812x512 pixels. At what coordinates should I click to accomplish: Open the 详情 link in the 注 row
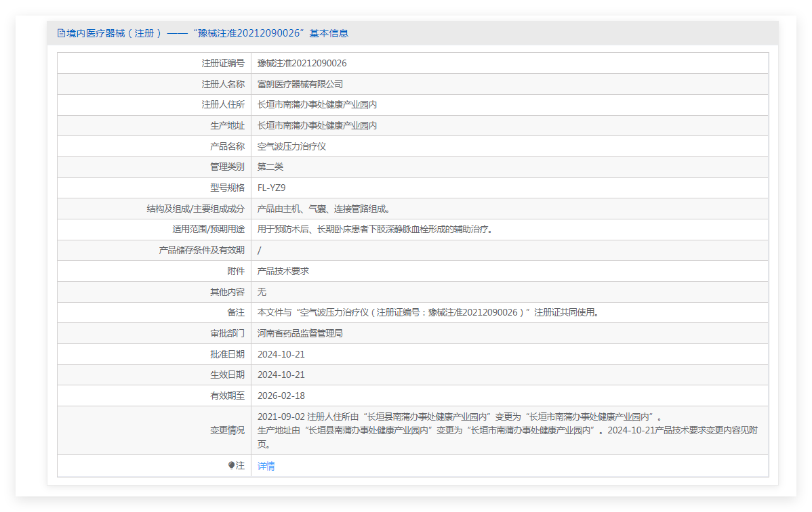pyautogui.click(x=266, y=466)
